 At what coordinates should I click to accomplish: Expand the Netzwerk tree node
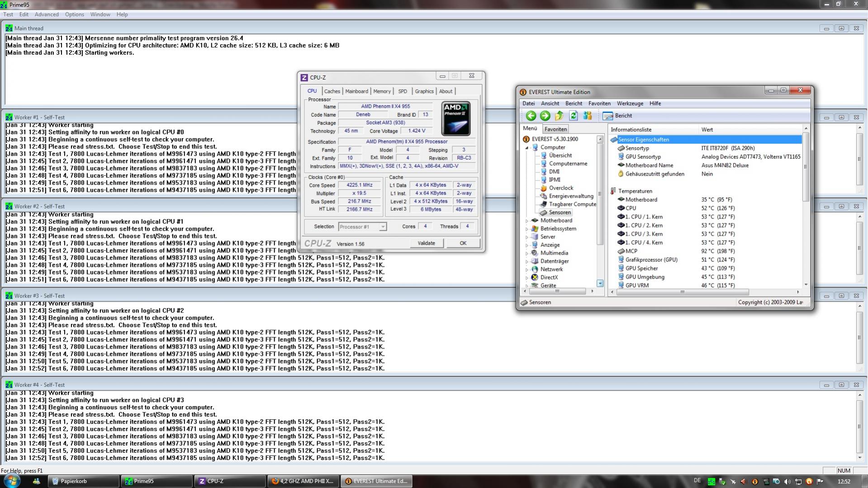527,270
